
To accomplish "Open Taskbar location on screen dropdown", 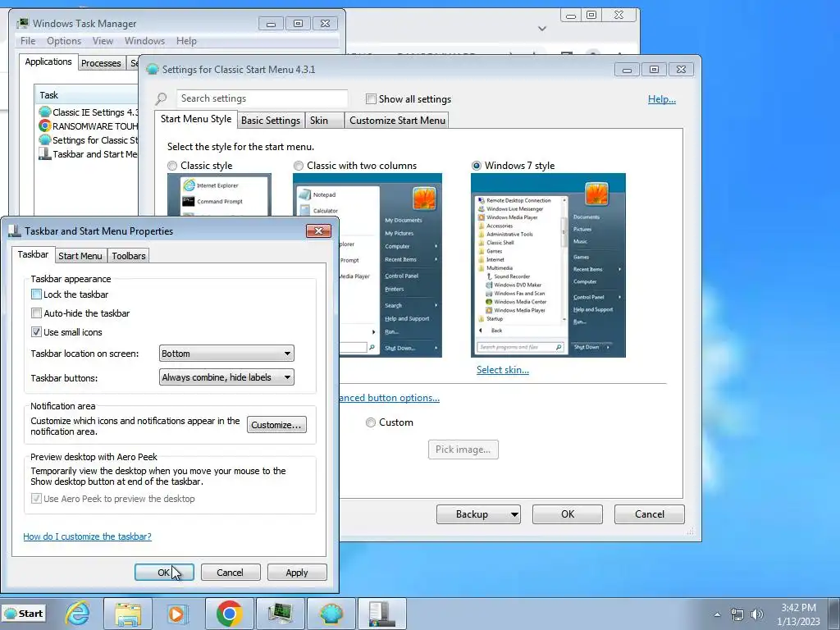I will pos(226,354).
